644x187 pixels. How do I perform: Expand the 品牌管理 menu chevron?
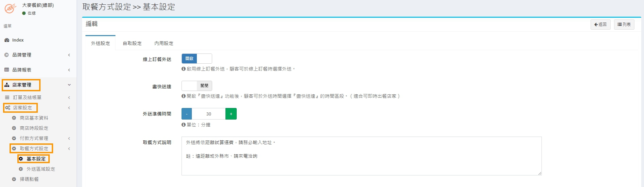(x=69, y=55)
